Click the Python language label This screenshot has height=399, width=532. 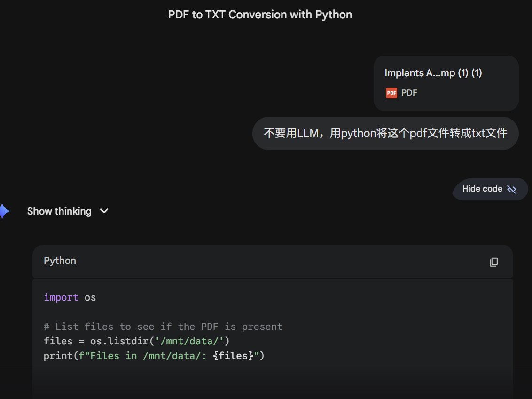(x=60, y=261)
